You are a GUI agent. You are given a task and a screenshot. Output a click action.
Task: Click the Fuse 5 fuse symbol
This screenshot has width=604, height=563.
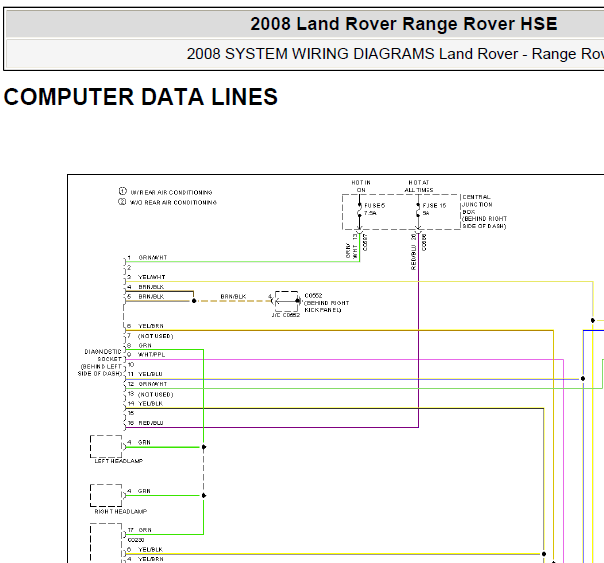pos(359,211)
